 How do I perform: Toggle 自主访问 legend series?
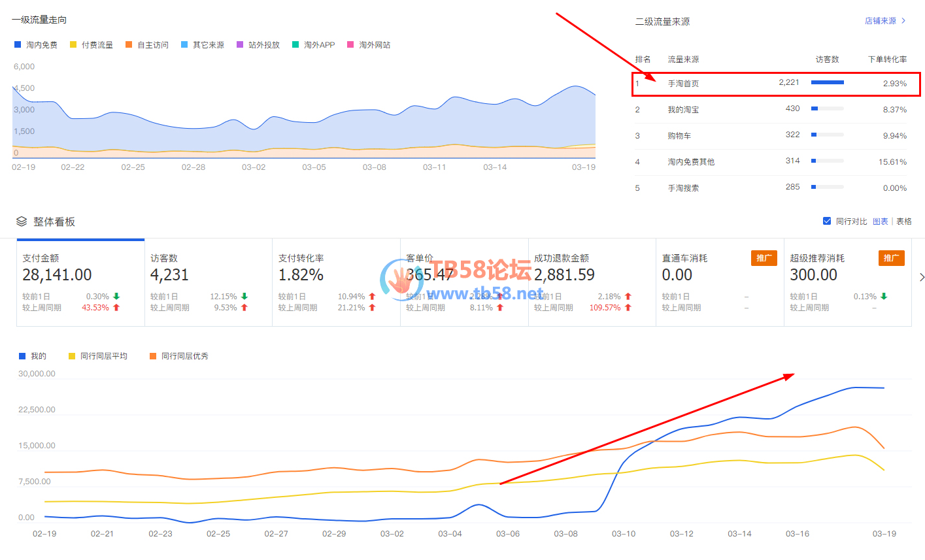point(146,45)
